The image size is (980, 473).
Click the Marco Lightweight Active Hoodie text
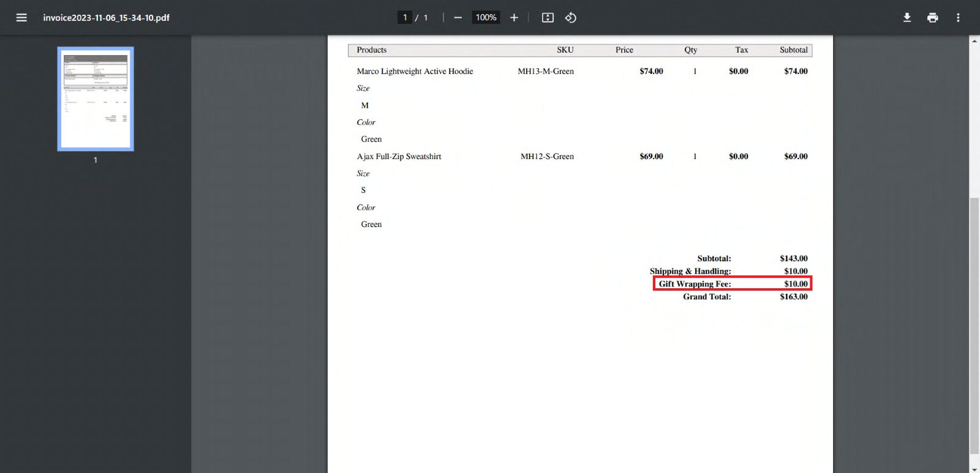pos(415,72)
